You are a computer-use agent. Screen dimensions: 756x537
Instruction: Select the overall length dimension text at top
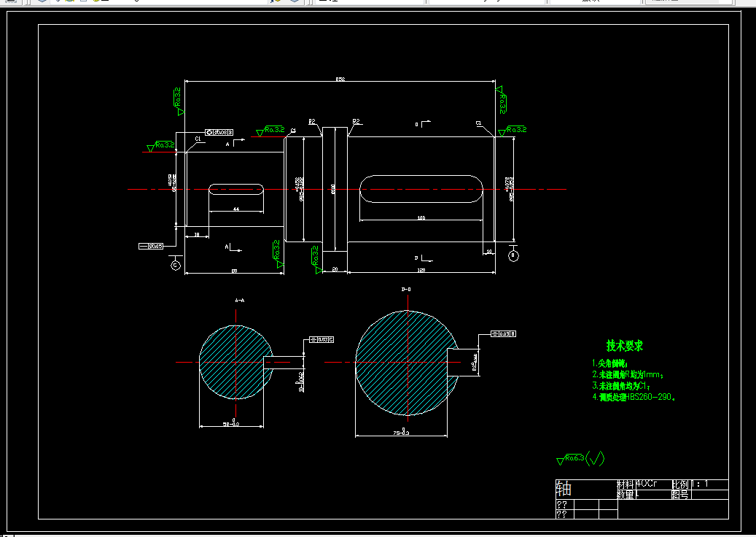(x=340, y=79)
